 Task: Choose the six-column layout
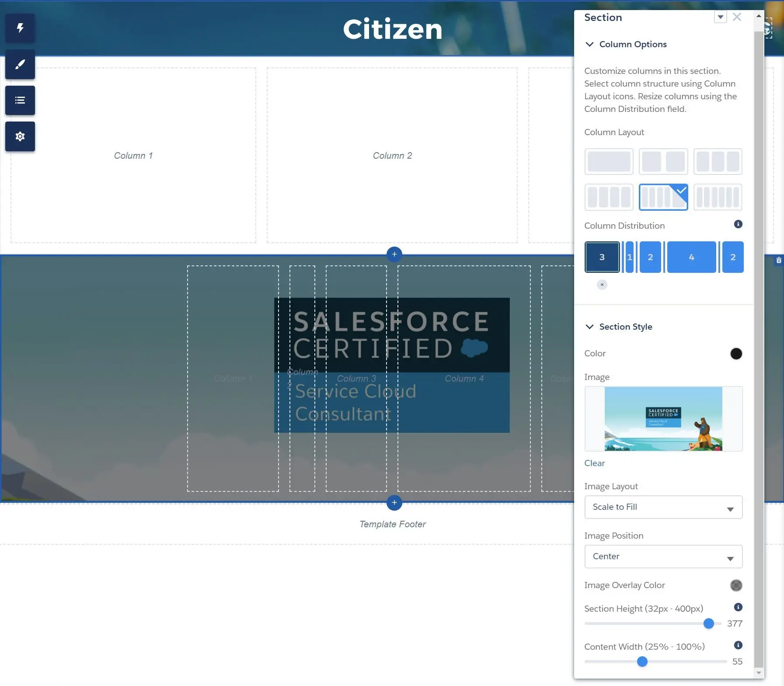click(x=718, y=197)
